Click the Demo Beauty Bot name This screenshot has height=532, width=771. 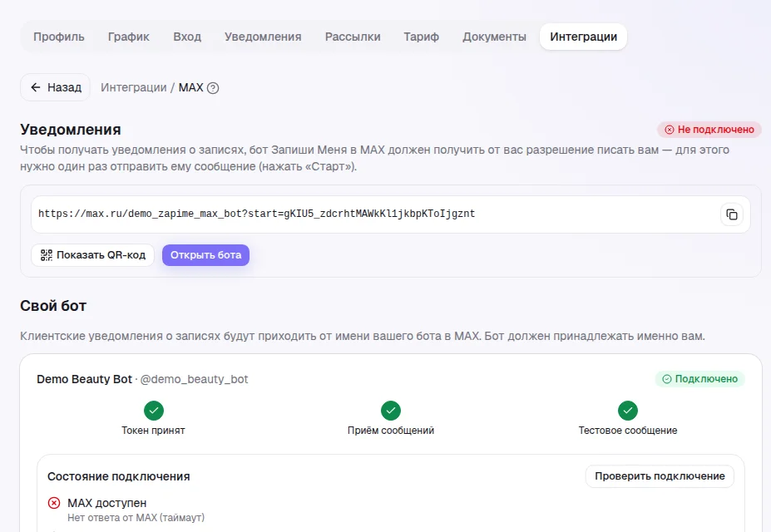tap(84, 379)
